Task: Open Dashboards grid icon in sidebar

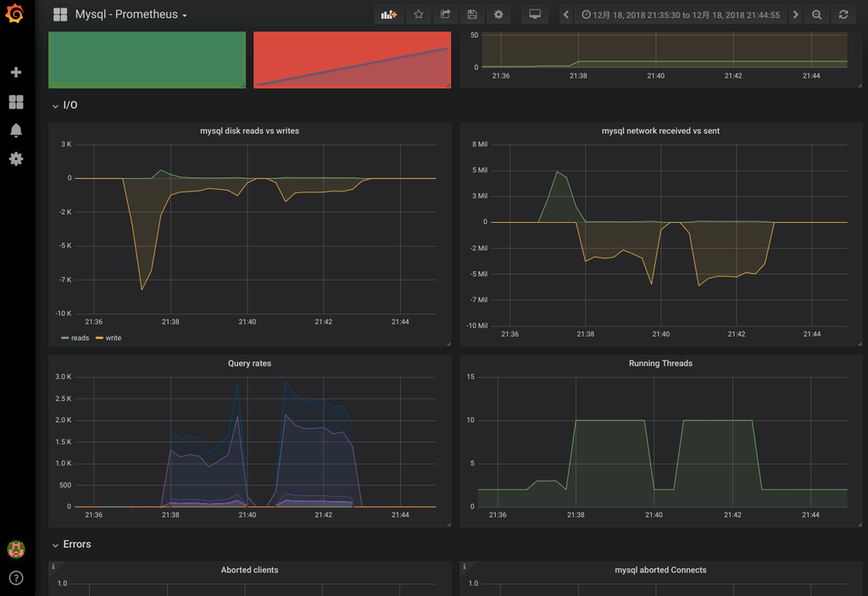Action: (16, 102)
